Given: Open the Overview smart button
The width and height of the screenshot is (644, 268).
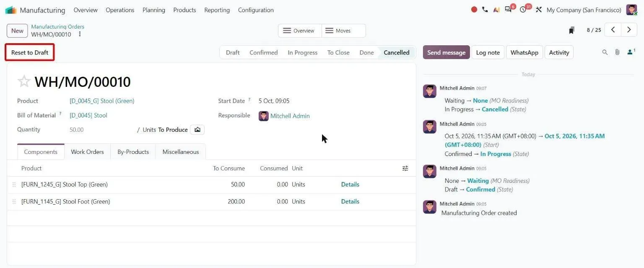Looking at the screenshot, I should click(300, 31).
